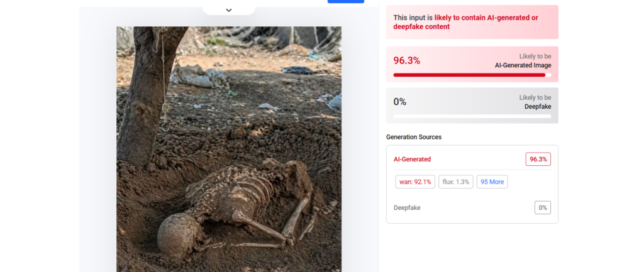
Task: Click the skeleton photo preview
Action: pyautogui.click(x=229, y=149)
